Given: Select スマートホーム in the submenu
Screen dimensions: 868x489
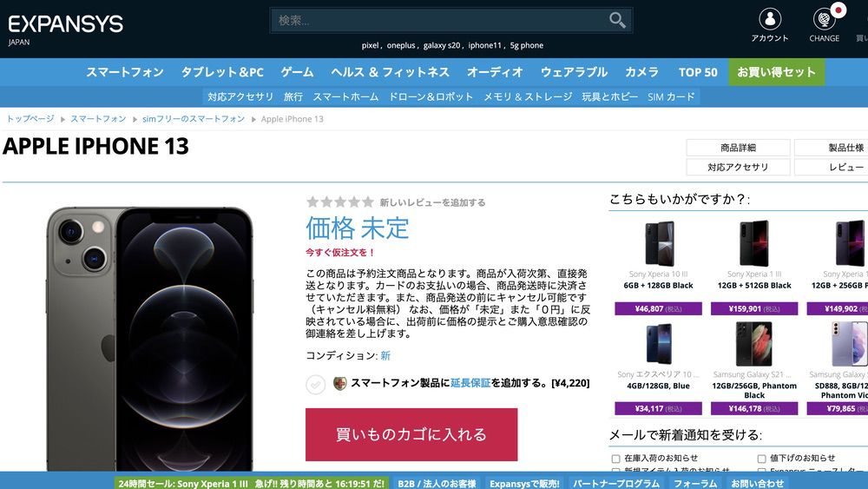Looking at the screenshot, I should coord(346,96).
